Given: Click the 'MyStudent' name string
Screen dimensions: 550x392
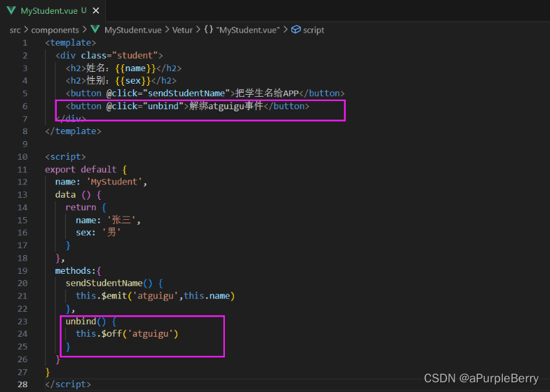Looking at the screenshot, I should 114,182.
